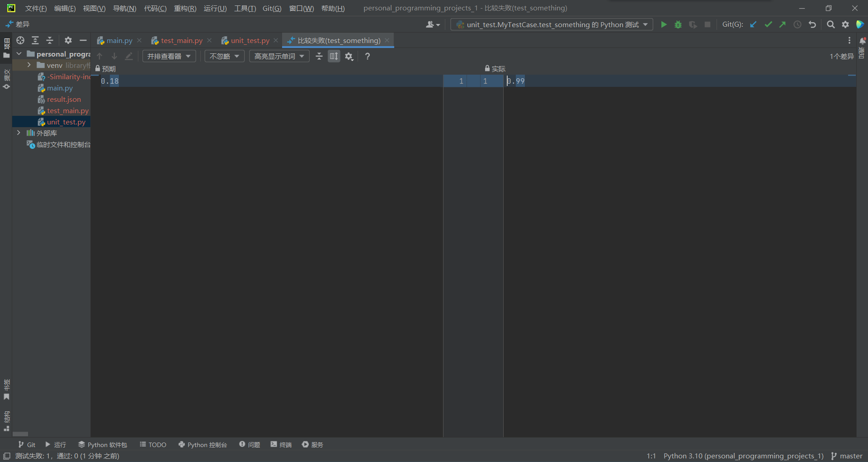
Task: Open the Git tool window
Action: [27, 445]
